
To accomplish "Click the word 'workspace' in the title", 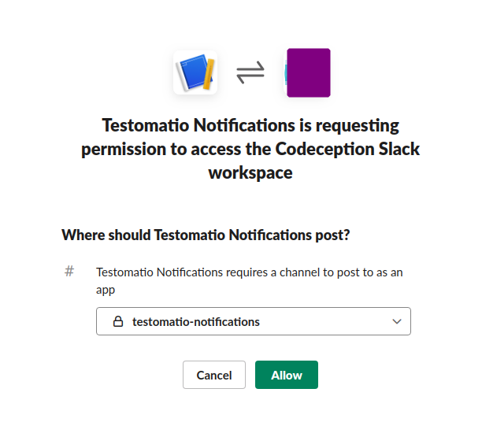I will (250, 173).
